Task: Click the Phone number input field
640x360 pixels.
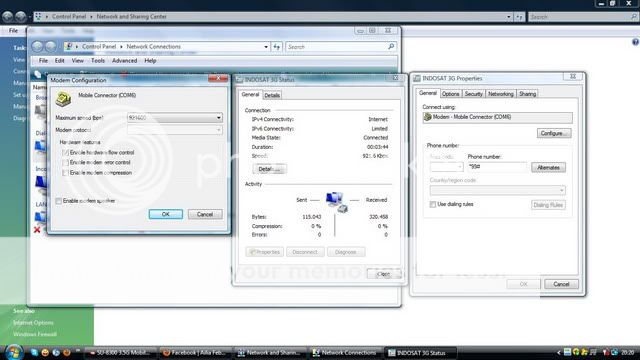Action: [x=497, y=167]
